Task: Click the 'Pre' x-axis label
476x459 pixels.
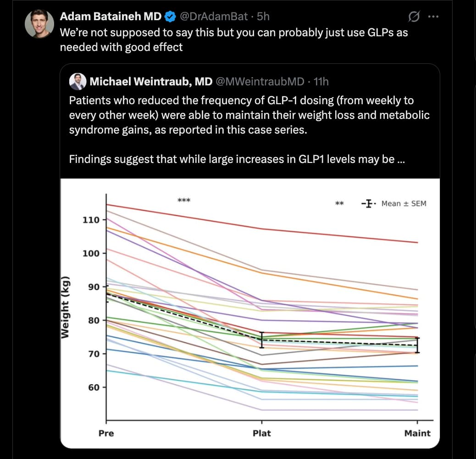Action: tap(106, 433)
